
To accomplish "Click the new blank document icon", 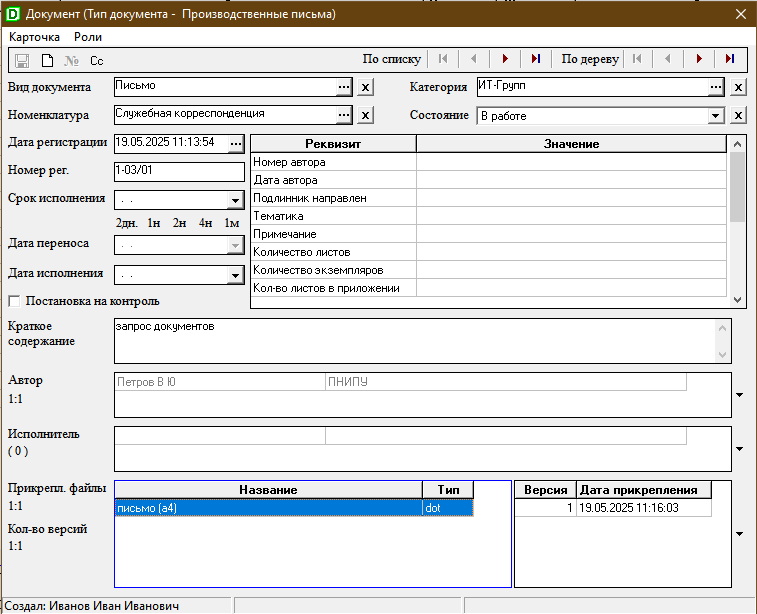I will [46, 60].
